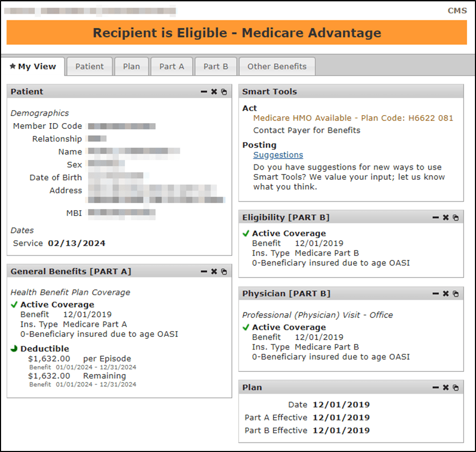Close the General Benefits [PART A] panel
476x452 pixels.
point(214,272)
